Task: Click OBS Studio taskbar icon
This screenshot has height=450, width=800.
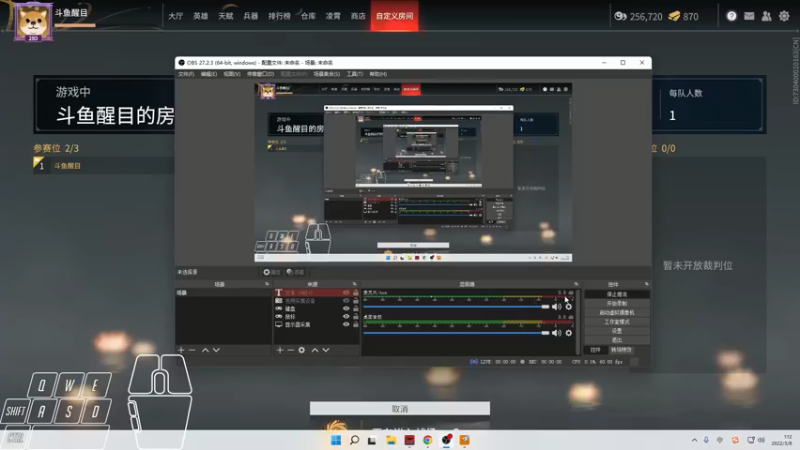Action: 446,440
